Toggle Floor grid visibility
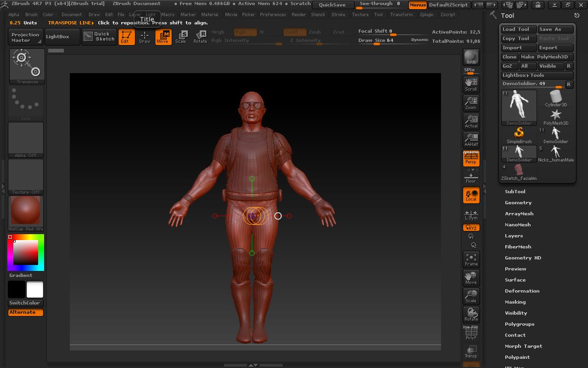This screenshot has width=588, height=368. tap(470, 177)
